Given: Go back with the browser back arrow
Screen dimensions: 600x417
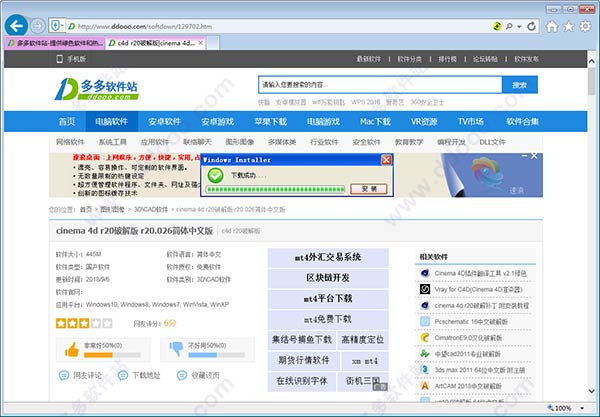Looking at the screenshot, I should pos(16,26).
